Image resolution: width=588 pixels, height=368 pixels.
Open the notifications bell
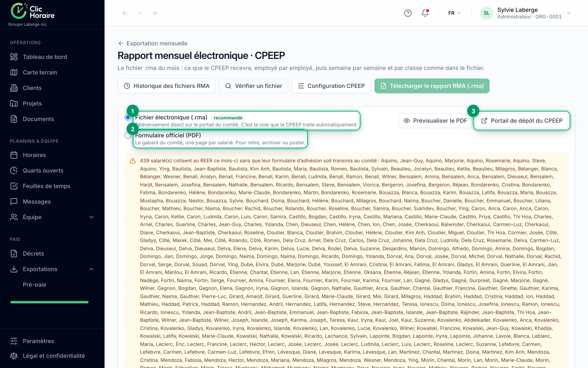(425, 13)
